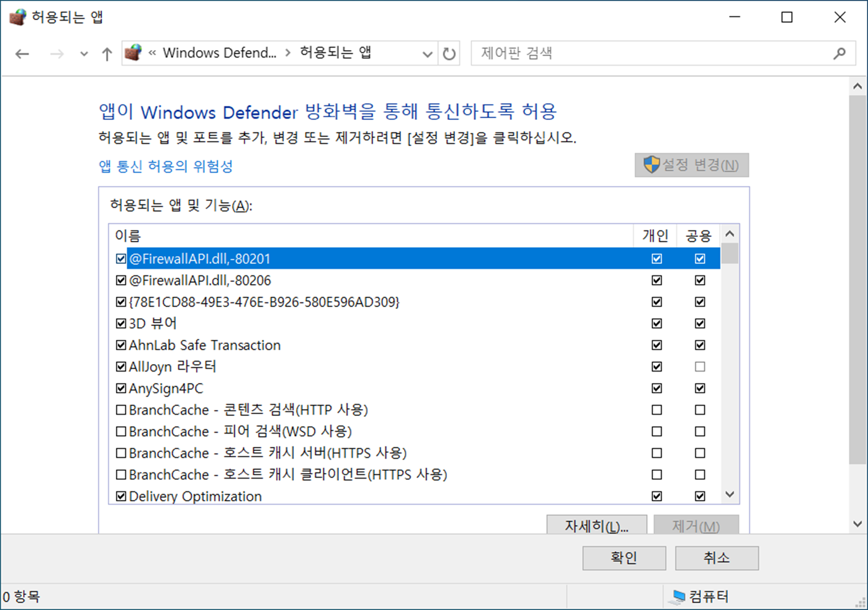The image size is (868, 610).
Task: Toggle Delivery Optimization name checkbox
Action: click(x=121, y=497)
